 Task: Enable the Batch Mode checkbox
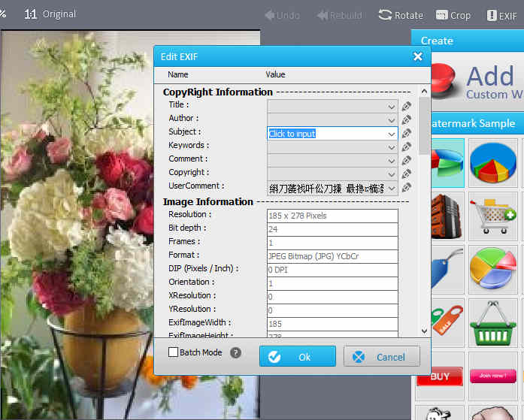pos(173,352)
